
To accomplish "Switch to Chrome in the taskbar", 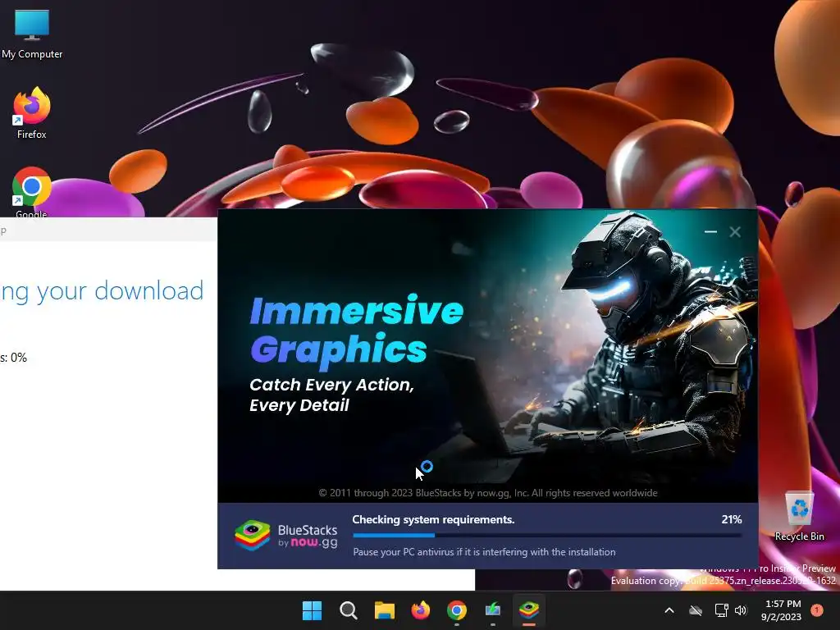I will (456, 610).
